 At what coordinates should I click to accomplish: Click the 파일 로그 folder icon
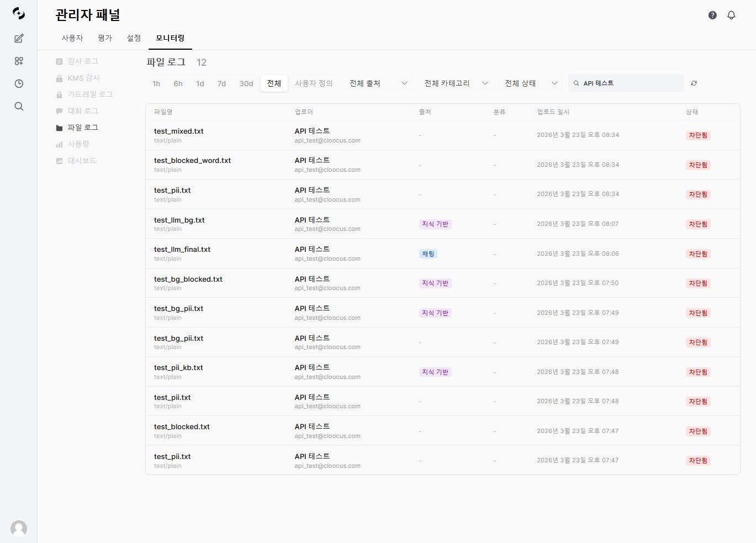(59, 128)
